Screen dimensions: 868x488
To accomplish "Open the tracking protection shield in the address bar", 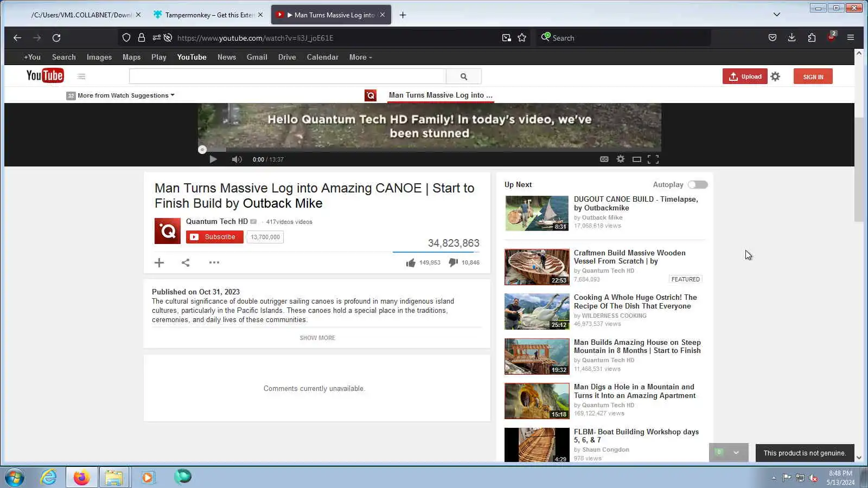I will point(126,38).
